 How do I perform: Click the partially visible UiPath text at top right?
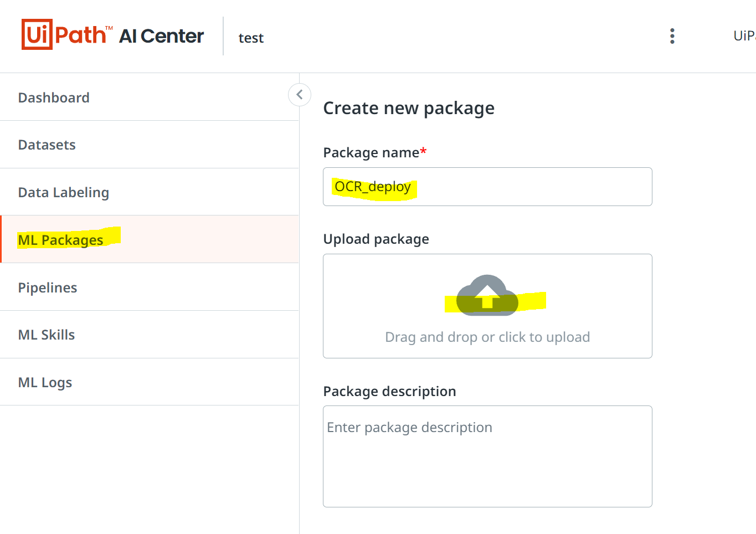point(744,36)
